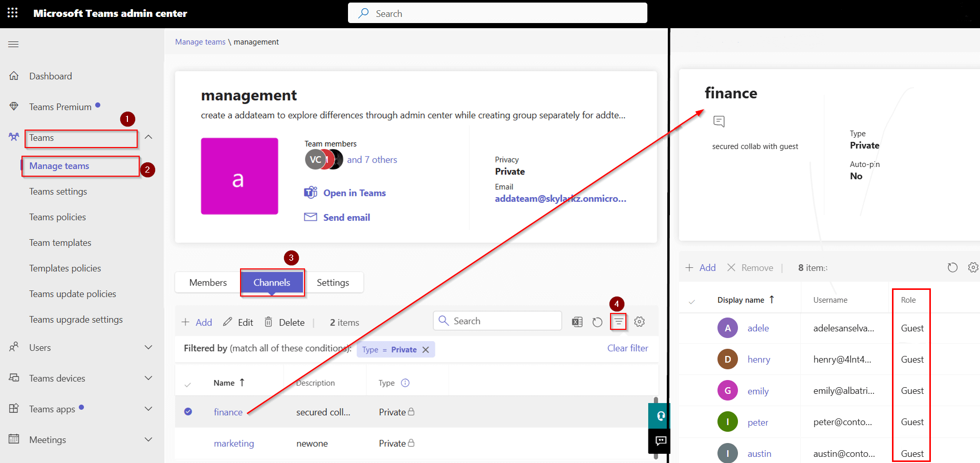
Task: Refresh the channels list
Action: coord(597,322)
